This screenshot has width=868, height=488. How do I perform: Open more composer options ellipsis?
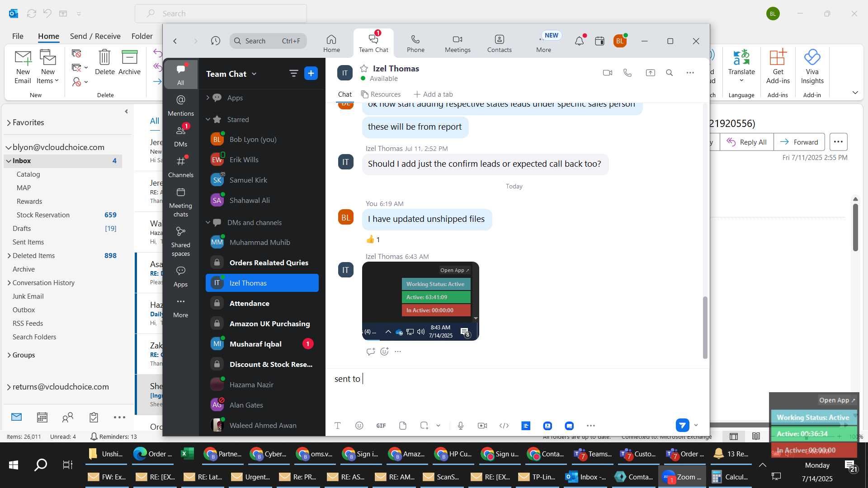[590, 426]
